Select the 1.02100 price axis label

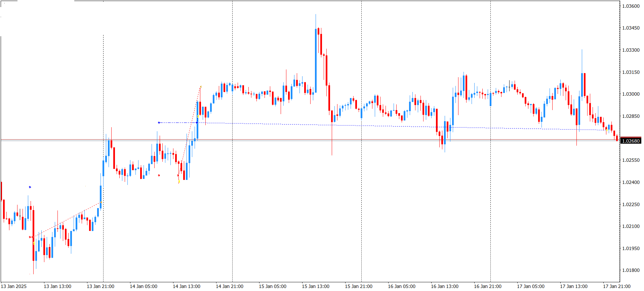pyautogui.click(x=631, y=226)
